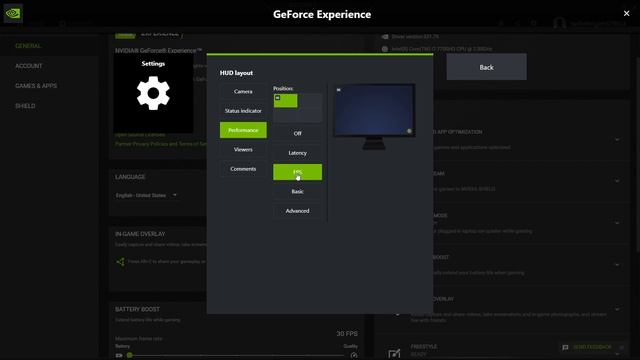This screenshot has width=640, height=360.
Task: Click the Intel CPU info icon
Action: [384, 49]
